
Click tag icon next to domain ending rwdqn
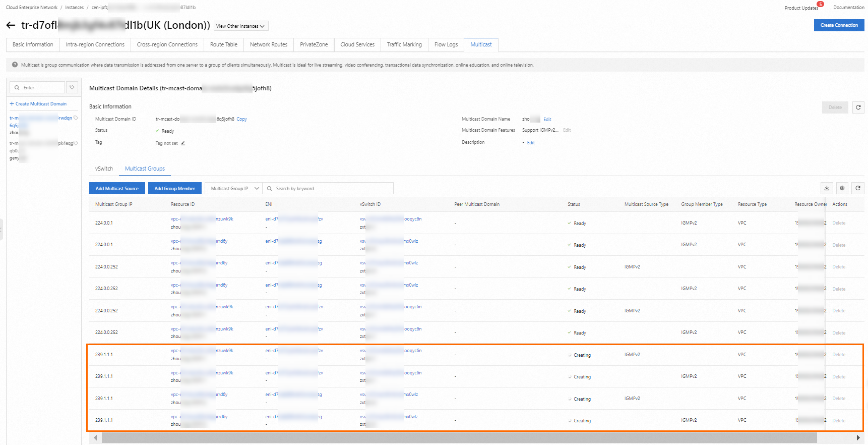[x=76, y=118]
